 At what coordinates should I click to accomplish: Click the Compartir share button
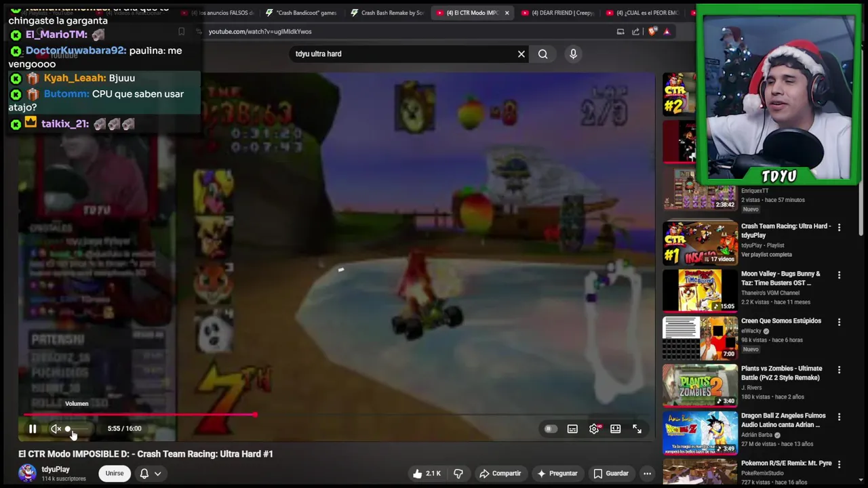tap(499, 473)
